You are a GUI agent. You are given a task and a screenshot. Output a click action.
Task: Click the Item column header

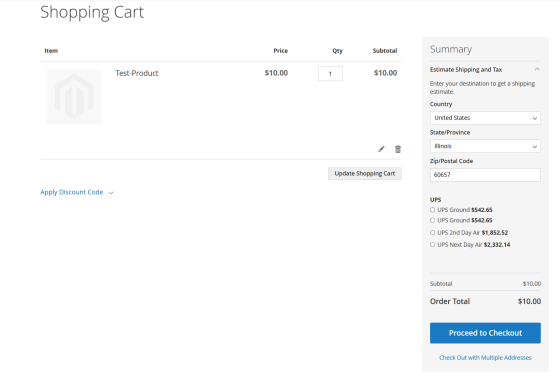[x=51, y=51]
